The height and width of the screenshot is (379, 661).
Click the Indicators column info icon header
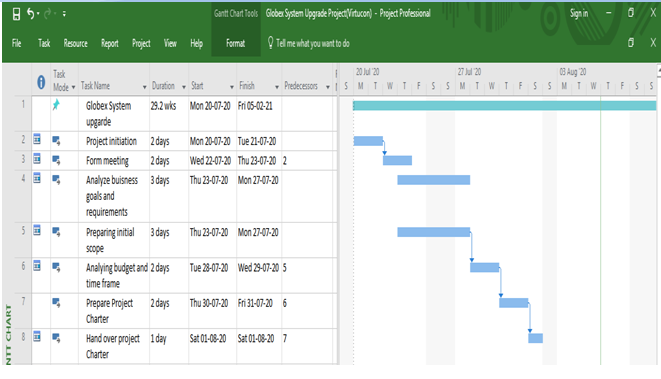41,82
